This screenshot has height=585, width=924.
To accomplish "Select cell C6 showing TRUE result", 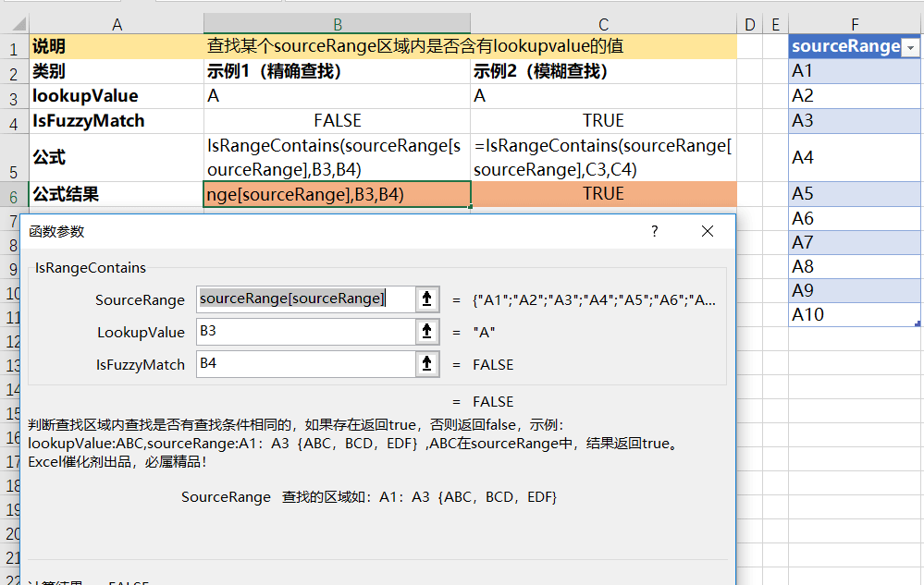I will (x=603, y=194).
